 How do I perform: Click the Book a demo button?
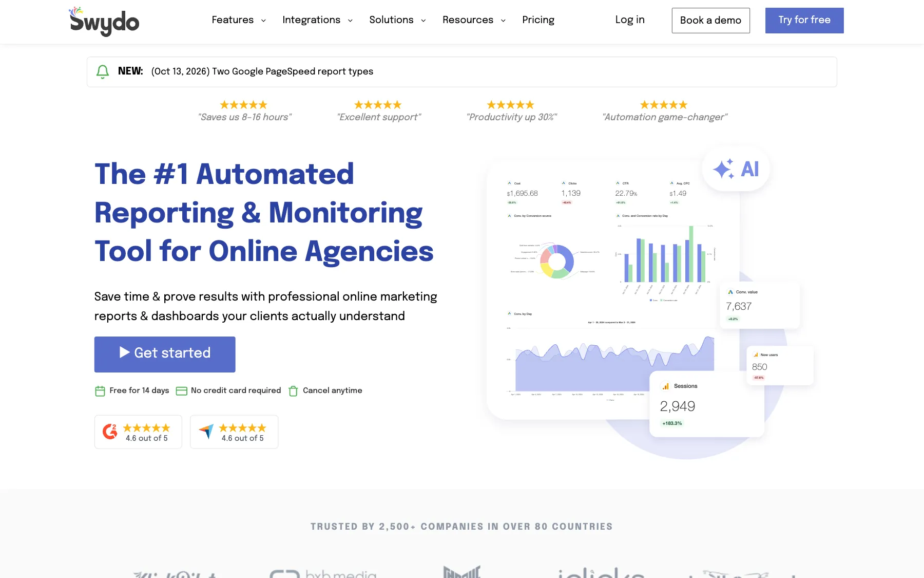[x=710, y=21]
